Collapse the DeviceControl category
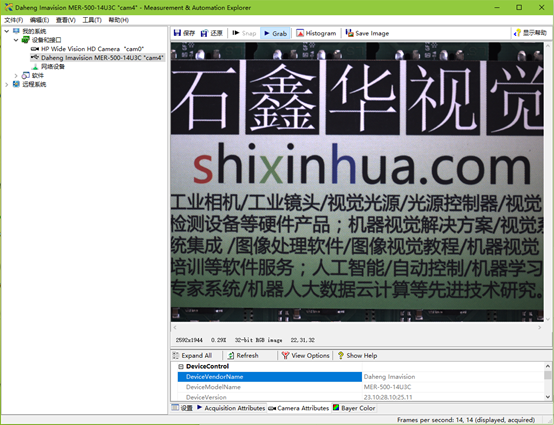Viewport: 554px width, 425px height. [x=181, y=366]
